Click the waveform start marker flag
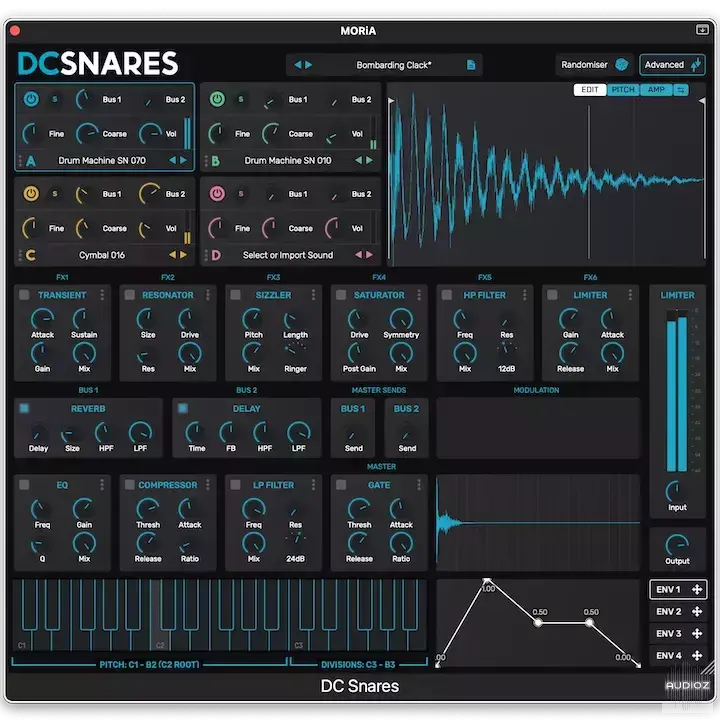Screen dimensions: 720x720 tap(391, 101)
